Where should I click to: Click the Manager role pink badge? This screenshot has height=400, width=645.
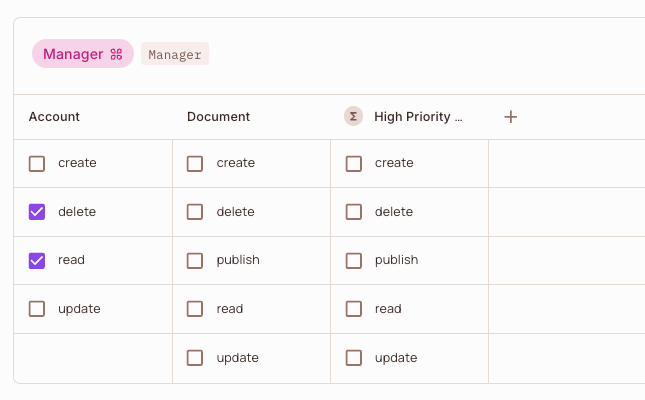pos(82,54)
